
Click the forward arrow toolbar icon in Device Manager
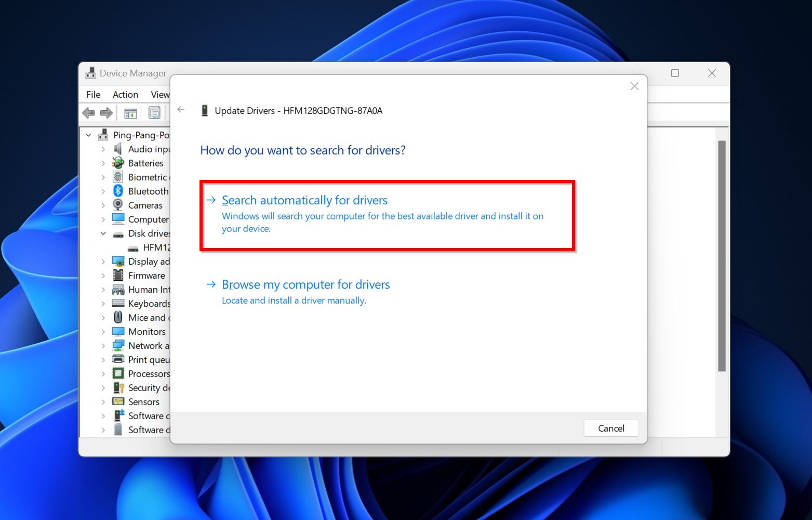tap(107, 113)
